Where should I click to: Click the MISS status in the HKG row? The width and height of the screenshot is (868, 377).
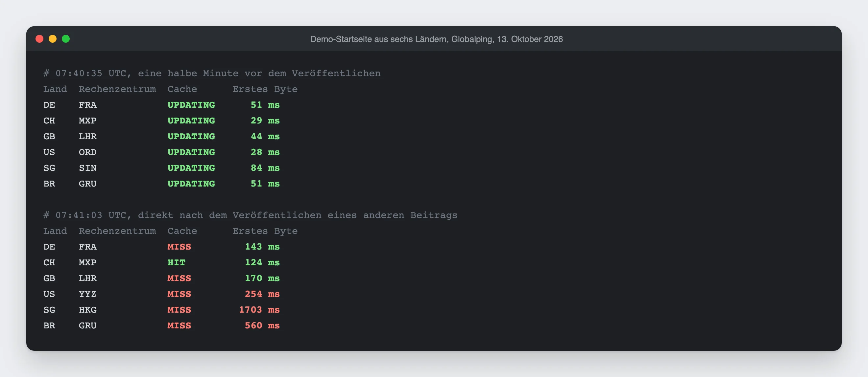pyautogui.click(x=179, y=310)
